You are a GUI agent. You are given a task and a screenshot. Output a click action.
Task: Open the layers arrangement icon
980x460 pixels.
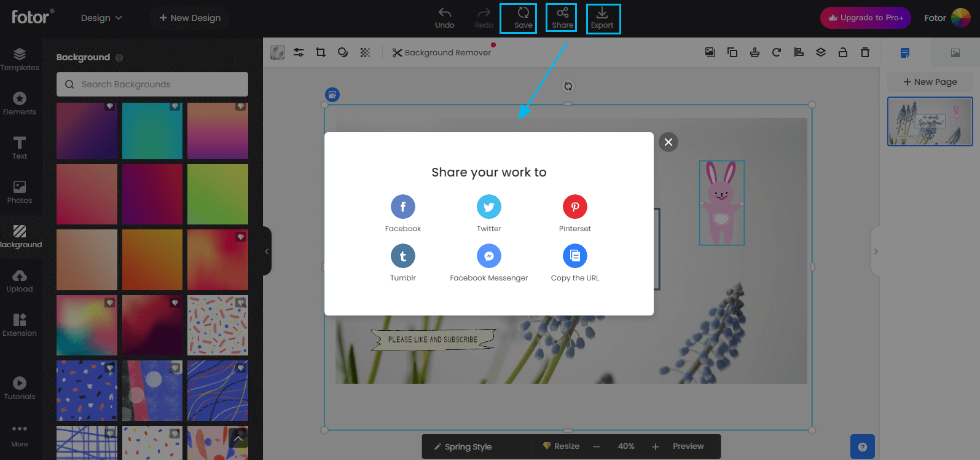click(x=821, y=52)
